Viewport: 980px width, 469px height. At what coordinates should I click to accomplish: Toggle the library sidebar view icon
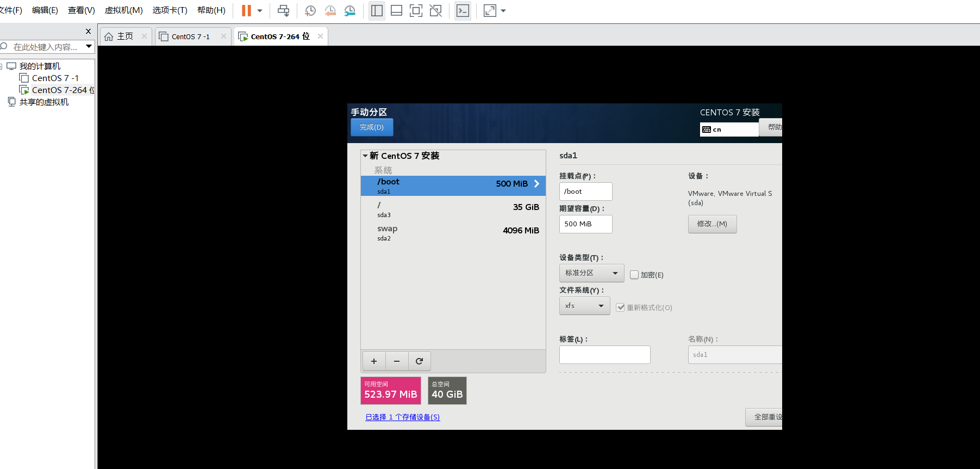(377, 11)
